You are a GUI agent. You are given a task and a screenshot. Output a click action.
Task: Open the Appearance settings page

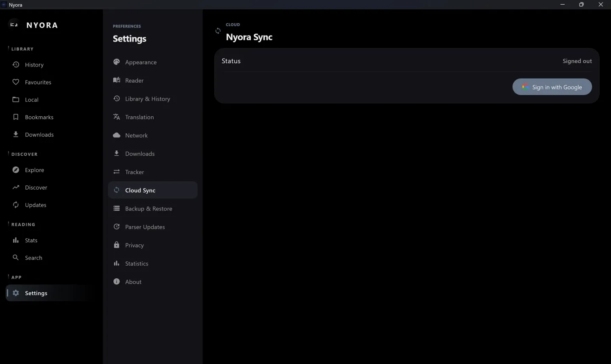[x=153, y=62]
